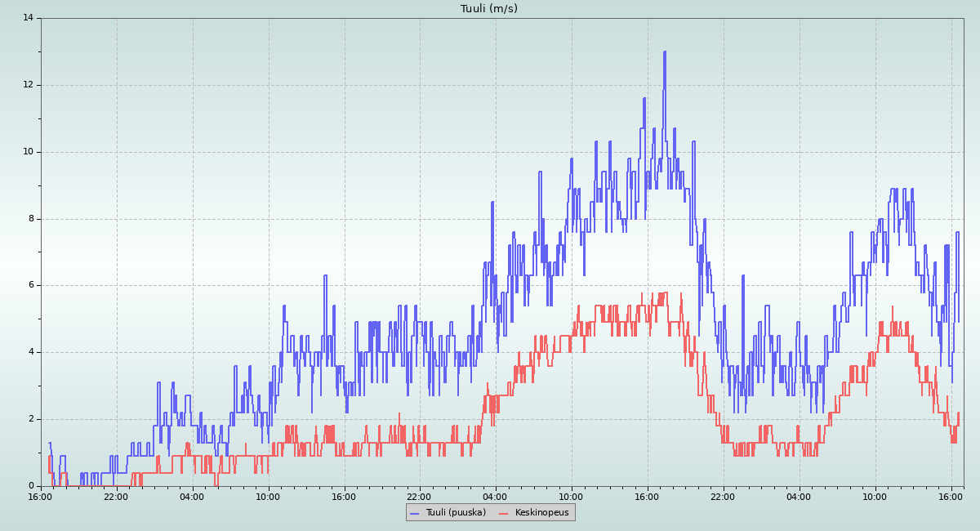Toggle the Keskinopeus legend entry
980x531 pixels.
541,512
